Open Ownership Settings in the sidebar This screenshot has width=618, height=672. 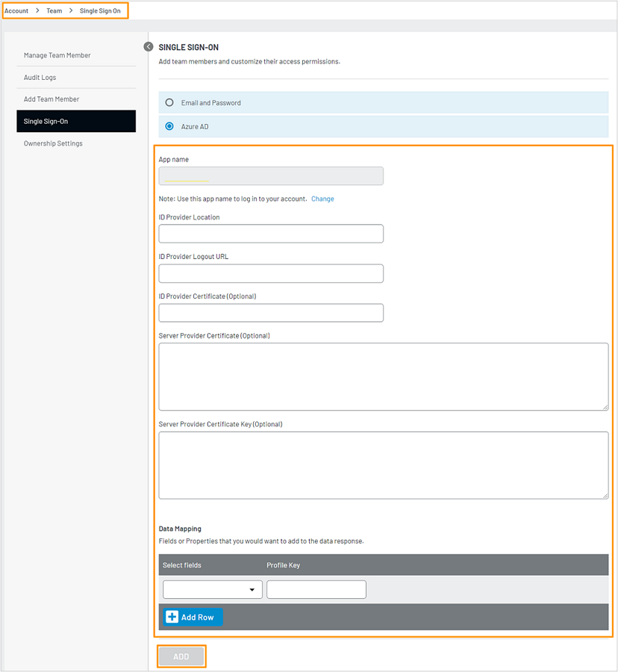pyautogui.click(x=54, y=143)
